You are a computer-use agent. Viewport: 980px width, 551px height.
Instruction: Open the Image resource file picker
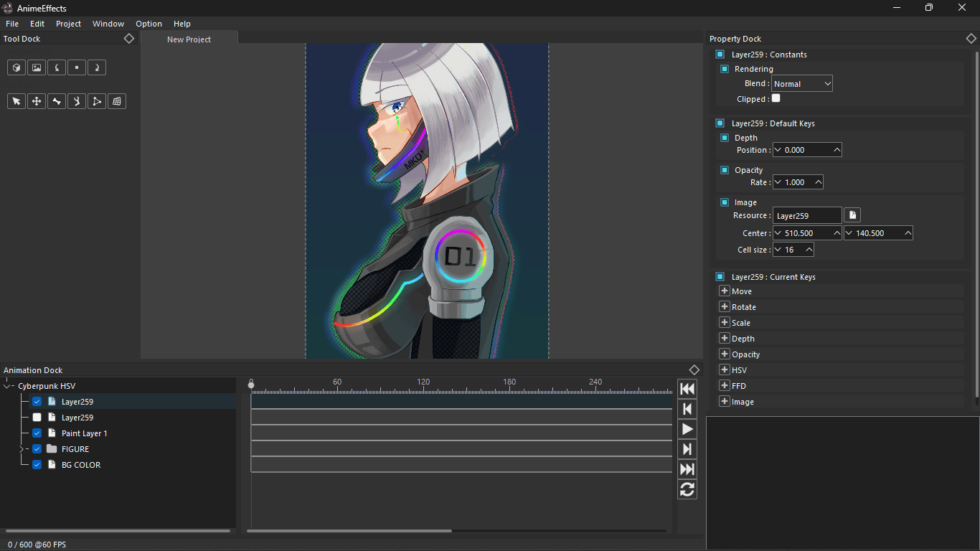852,215
